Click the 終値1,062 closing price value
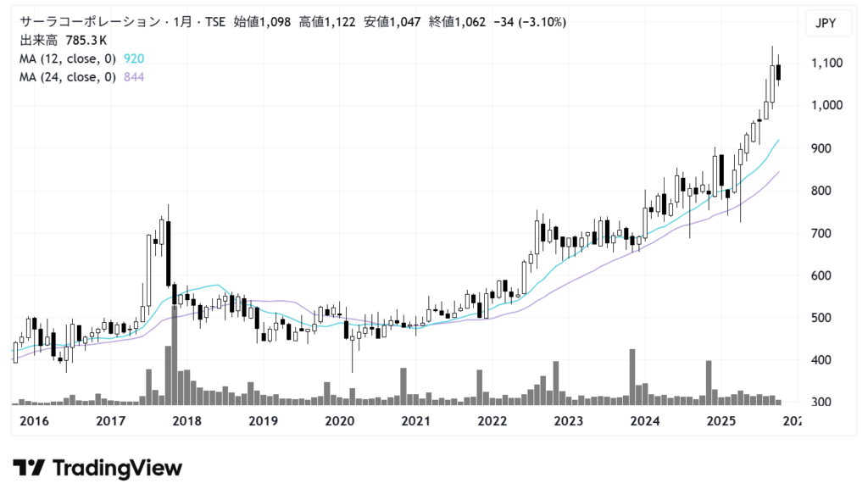The image size is (868, 500). [458, 22]
